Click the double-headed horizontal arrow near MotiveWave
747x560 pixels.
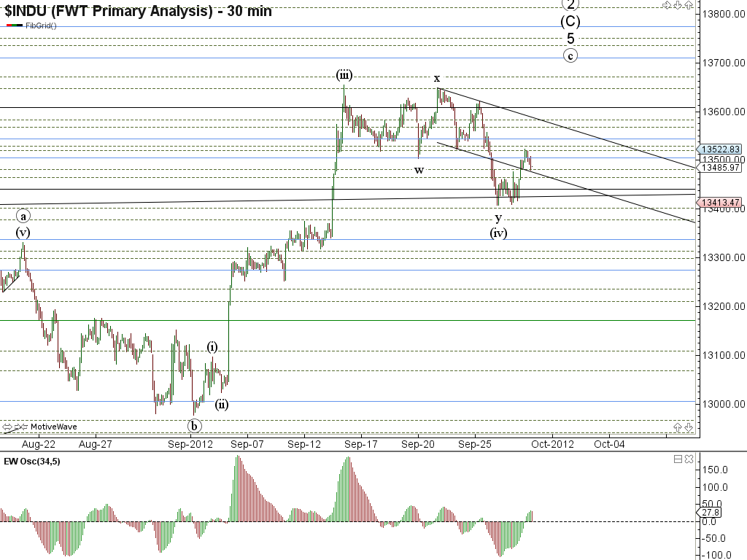tap(9, 427)
